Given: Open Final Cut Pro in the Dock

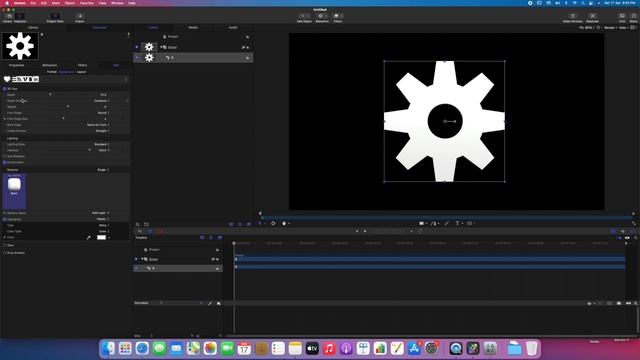Looking at the screenshot, I should [x=473, y=349].
